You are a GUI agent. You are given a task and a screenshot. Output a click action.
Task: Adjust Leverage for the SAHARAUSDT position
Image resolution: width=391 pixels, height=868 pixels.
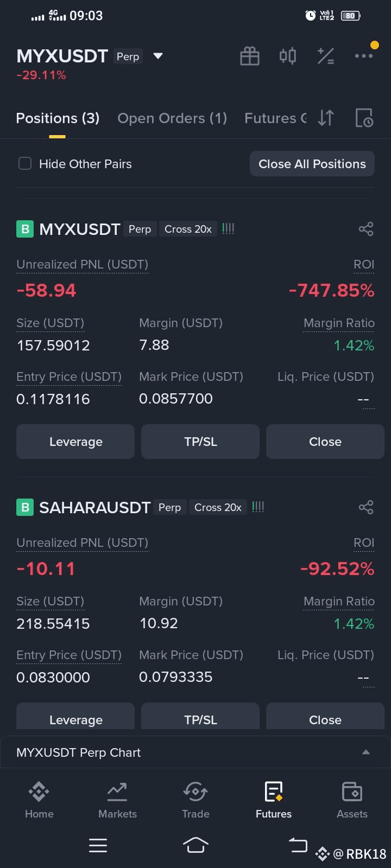[x=75, y=717]
